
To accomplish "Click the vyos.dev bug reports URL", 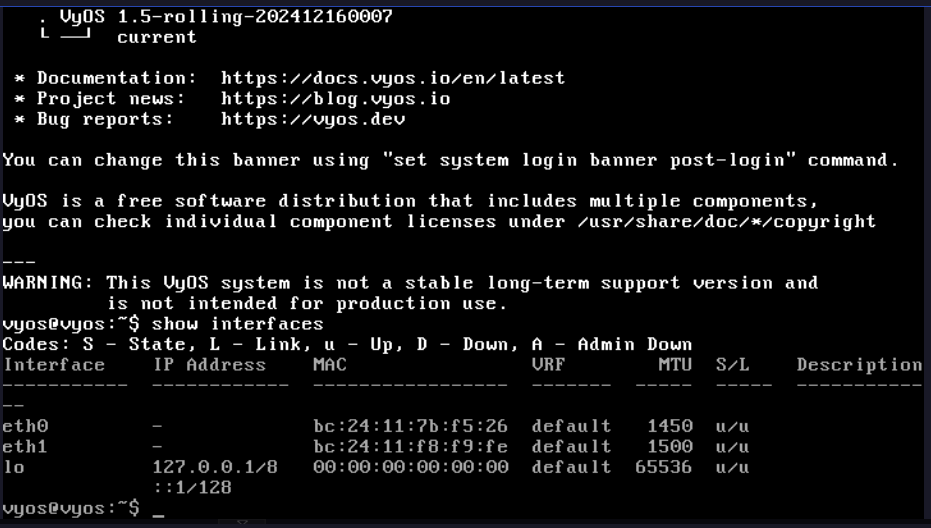I will 312,119.
